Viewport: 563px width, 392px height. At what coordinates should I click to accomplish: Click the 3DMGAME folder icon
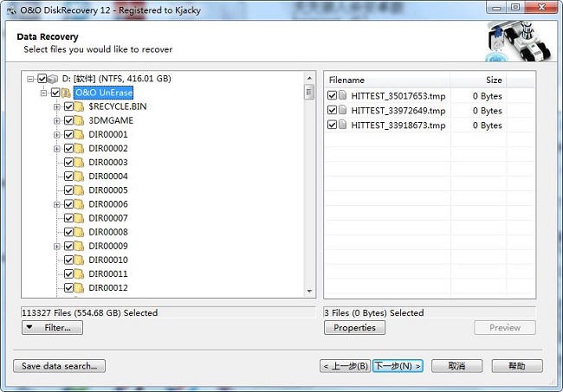click(x=79, y=120)
